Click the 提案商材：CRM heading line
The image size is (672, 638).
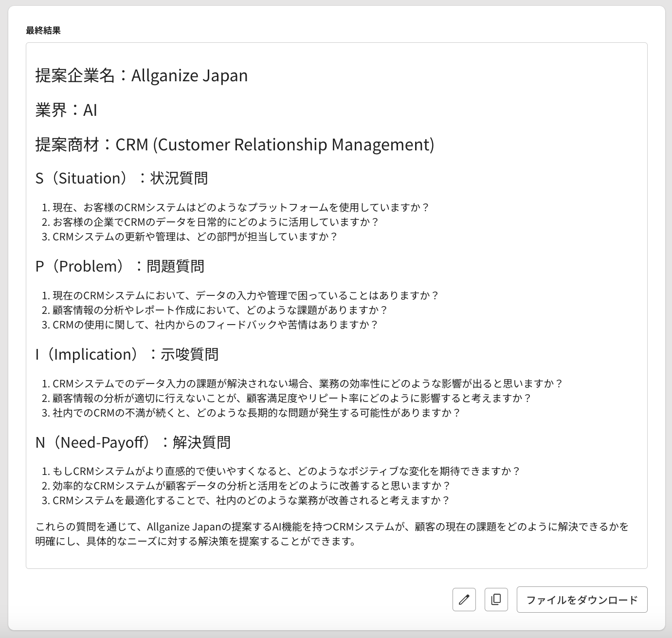(x=234, y=145)
